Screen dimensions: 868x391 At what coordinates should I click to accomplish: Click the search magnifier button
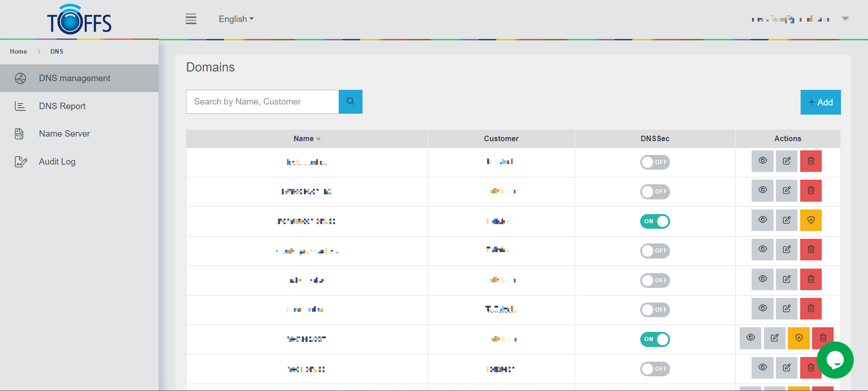click(x=350, y=102)
